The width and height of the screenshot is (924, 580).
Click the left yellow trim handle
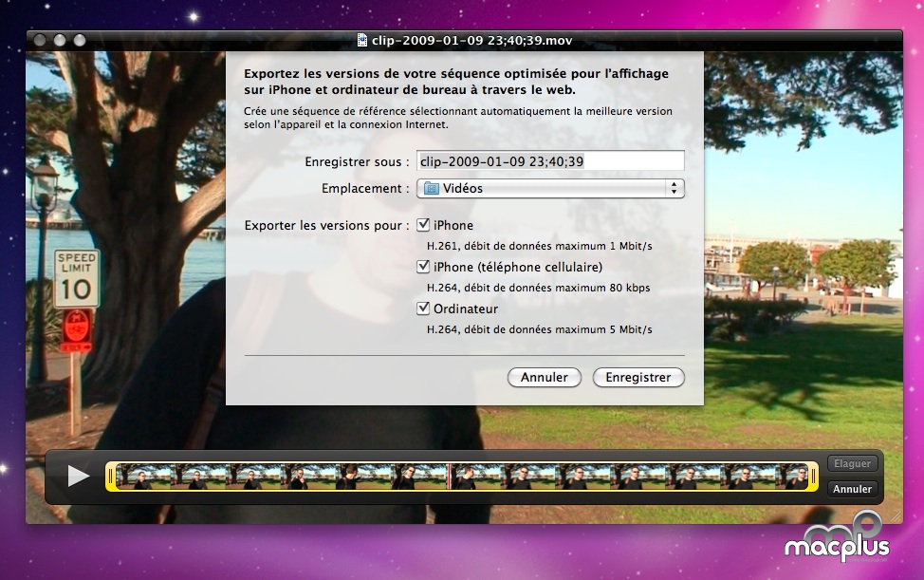110,477
